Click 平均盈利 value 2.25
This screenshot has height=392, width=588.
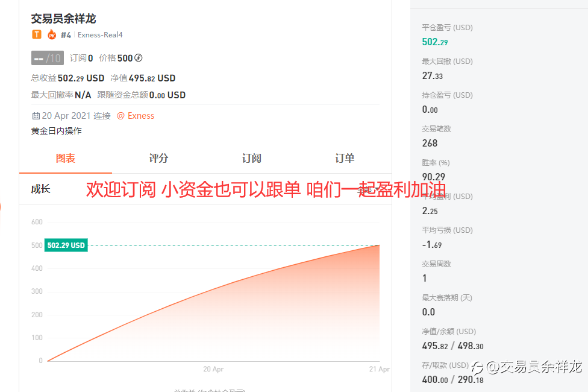(430, 210)
